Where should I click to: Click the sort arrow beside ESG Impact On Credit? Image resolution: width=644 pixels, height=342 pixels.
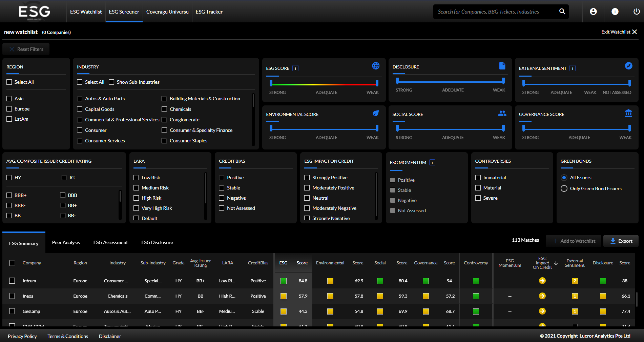(x=556, y=263)
